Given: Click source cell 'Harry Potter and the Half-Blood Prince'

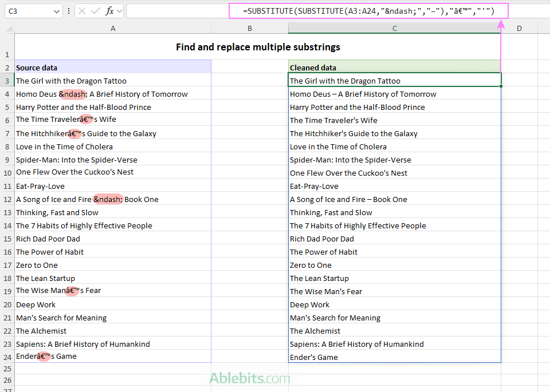Looking at the screenshot, I should click(x=113, y=106).
